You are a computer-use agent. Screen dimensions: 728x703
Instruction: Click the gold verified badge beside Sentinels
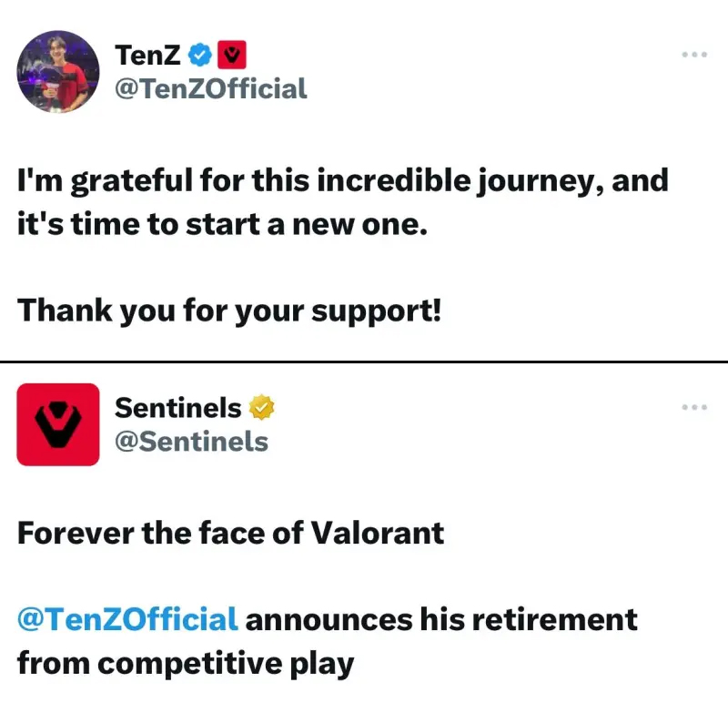point(263,408)
